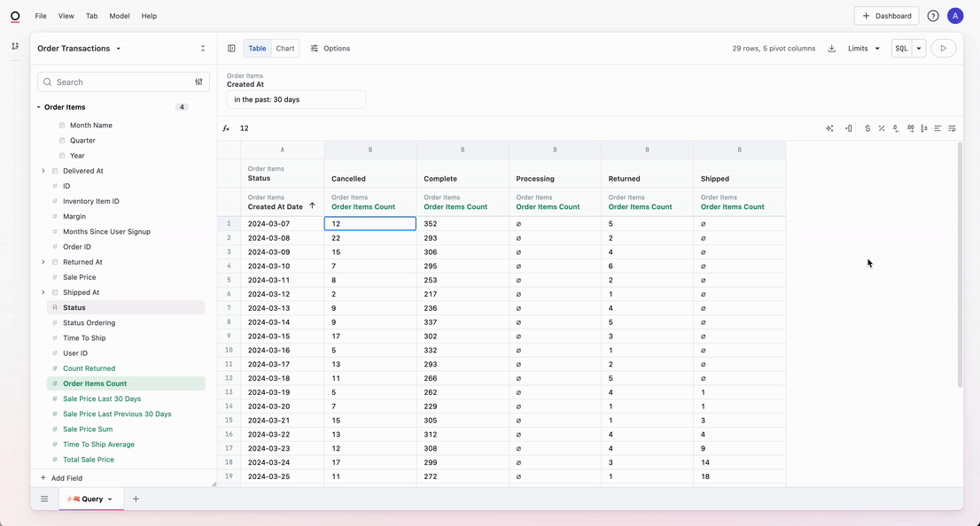This screenshot has height=526, width=980.
Task: Apply currency format with dollar icon
Action: (x=867, y=128)
